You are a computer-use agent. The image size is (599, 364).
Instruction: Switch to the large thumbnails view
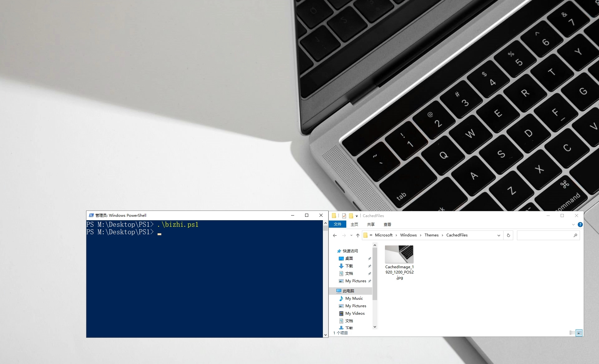[x=579, y=333]
